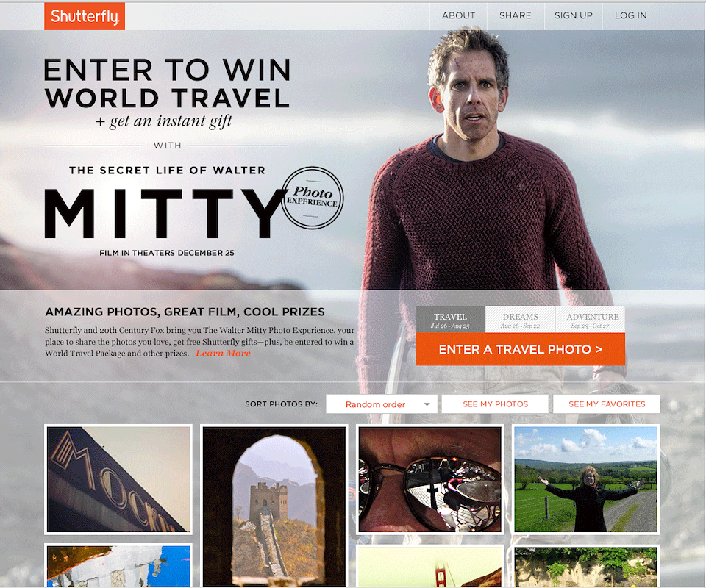
Task: Select LOG IN in the top navigation
Action: click(x=631, y=15)
